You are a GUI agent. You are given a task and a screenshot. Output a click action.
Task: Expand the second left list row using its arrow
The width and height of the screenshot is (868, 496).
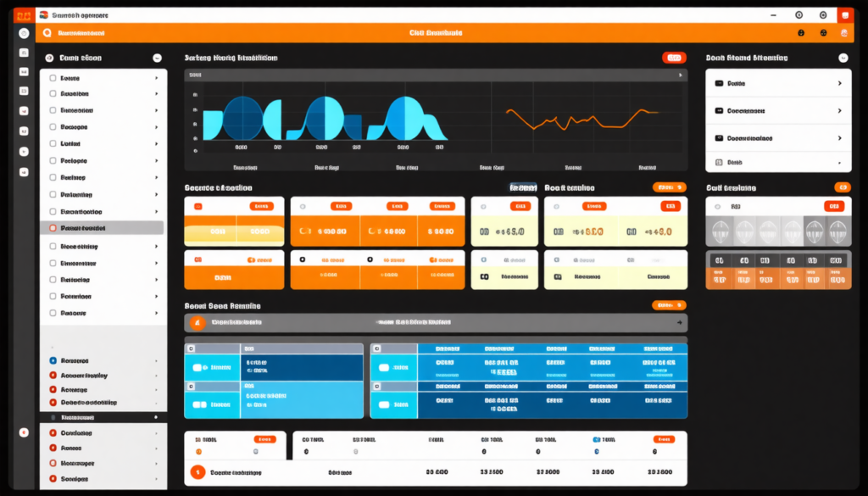coord(157,93)
